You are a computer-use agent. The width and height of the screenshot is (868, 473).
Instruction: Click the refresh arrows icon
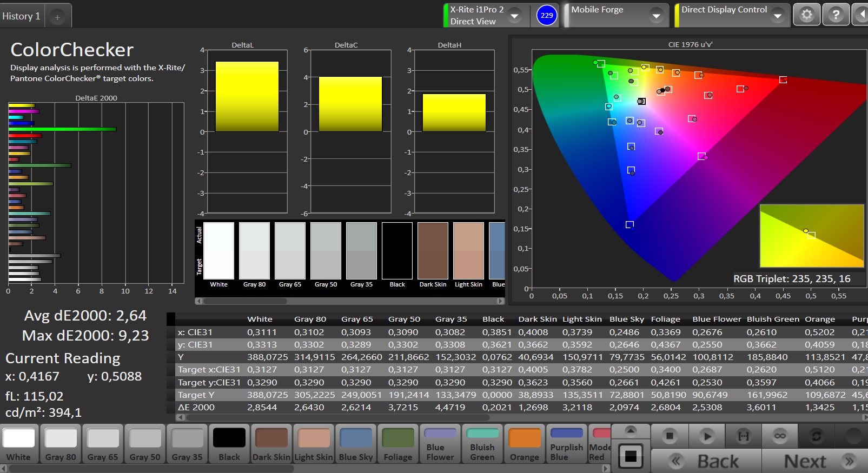[x=816, y=436]
